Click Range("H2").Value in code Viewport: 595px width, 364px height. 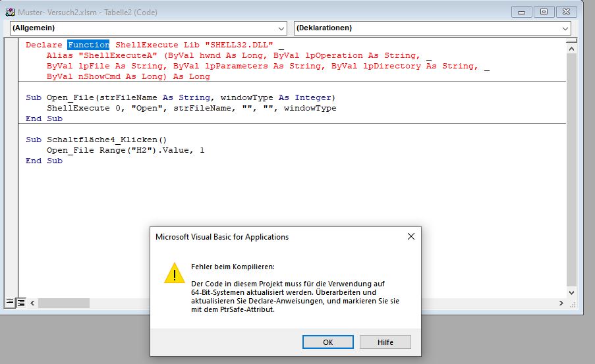(144, 150)
